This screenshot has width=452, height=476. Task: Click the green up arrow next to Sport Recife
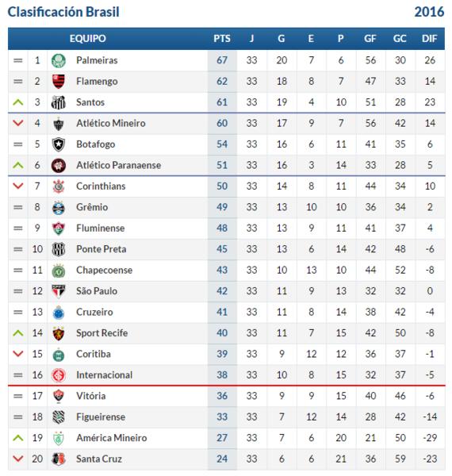[x=18, y=333]
